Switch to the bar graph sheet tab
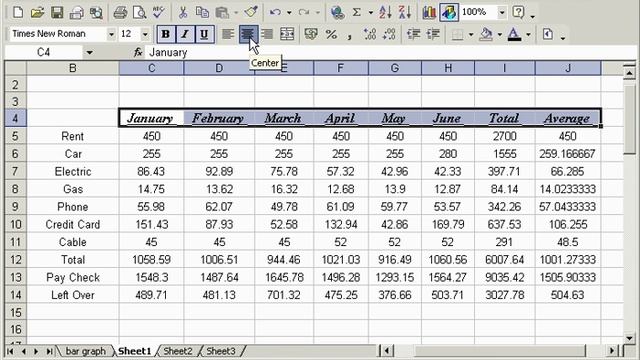Viewport: 640px width, 360px height. [x=85, y=351]
